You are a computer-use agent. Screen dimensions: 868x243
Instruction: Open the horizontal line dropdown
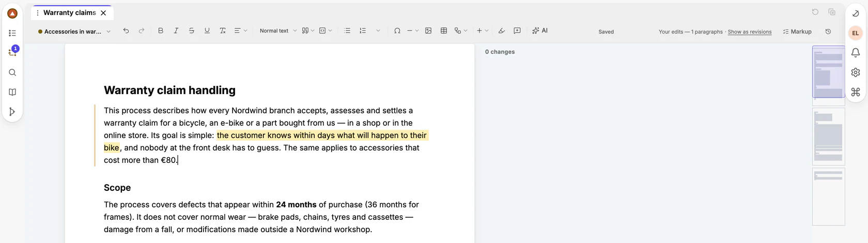412,31
